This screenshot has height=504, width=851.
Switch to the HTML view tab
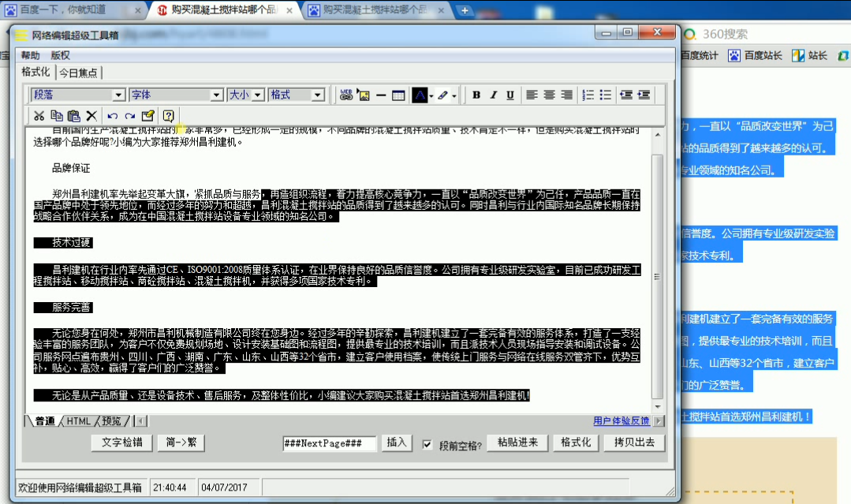(78, 421)
